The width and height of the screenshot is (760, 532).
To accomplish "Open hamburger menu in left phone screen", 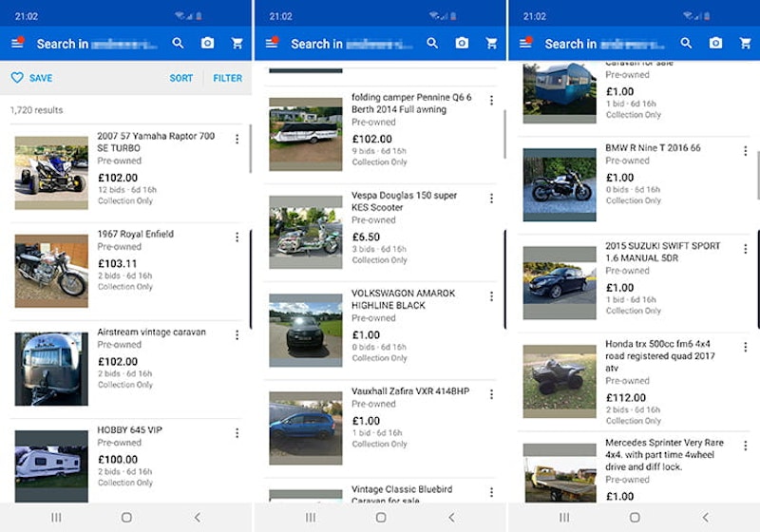I will [x=17, y=43].
